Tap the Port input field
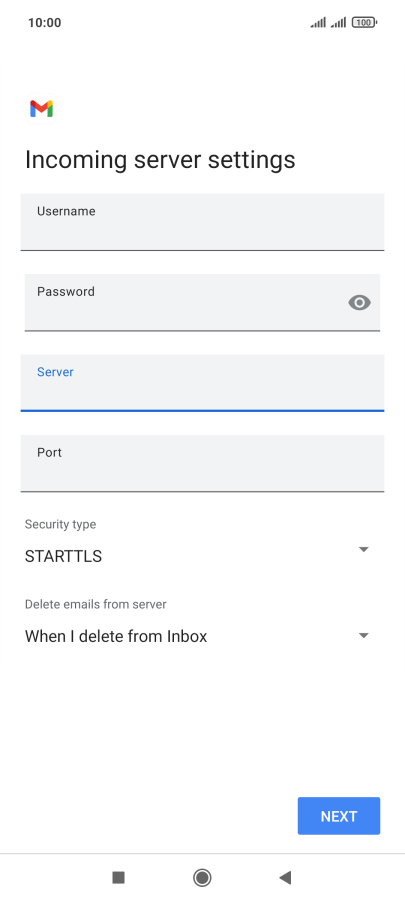This screenshot has width=405, height=902. tap(202, 464)
